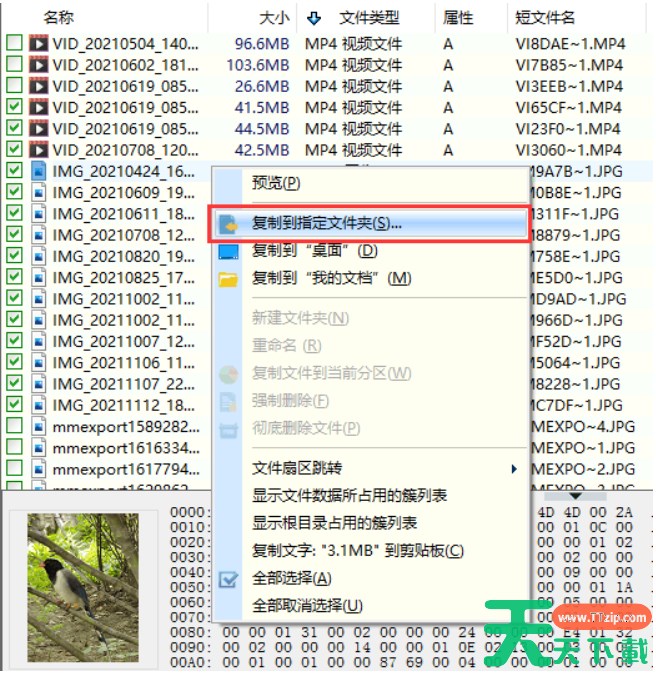
Task: Click the bird preview thumbnail
Action: [83, 587]
